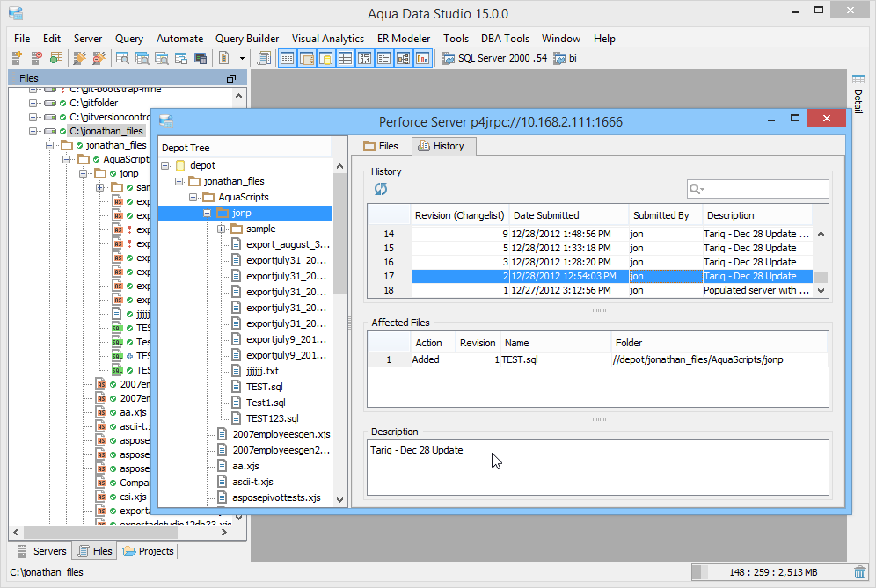Click the History table scroll down arrow
The width and height of the screenshot is (876, 588).
(x=821, y=290)
